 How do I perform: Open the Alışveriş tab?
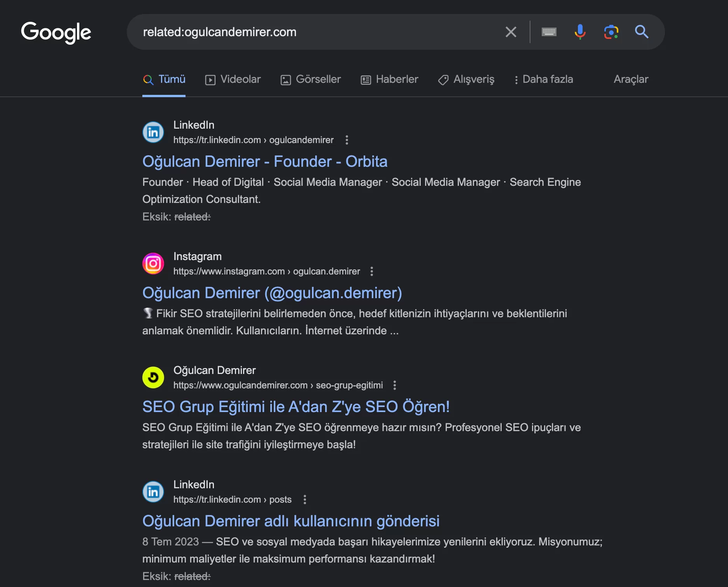466,79
